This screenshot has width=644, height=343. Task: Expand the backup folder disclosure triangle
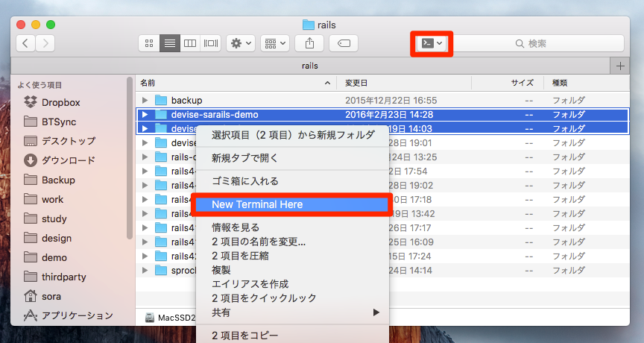145,100
